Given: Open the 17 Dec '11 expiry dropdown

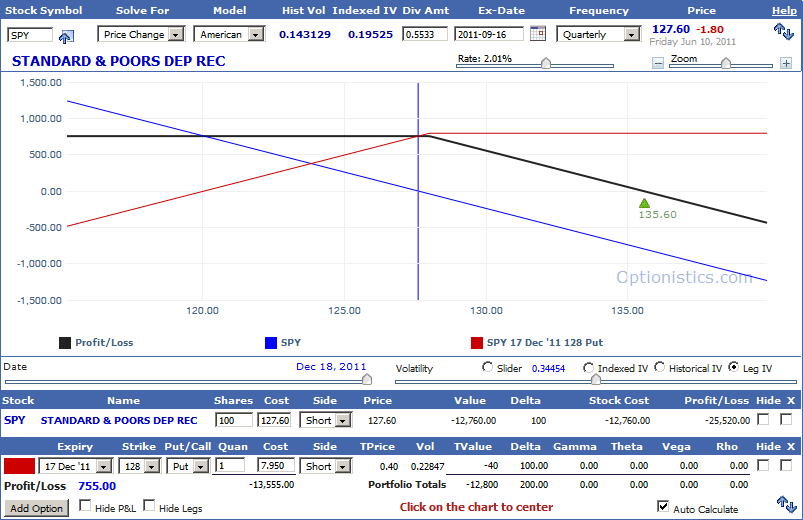Looking at the screenshot, I should point(75,467).
